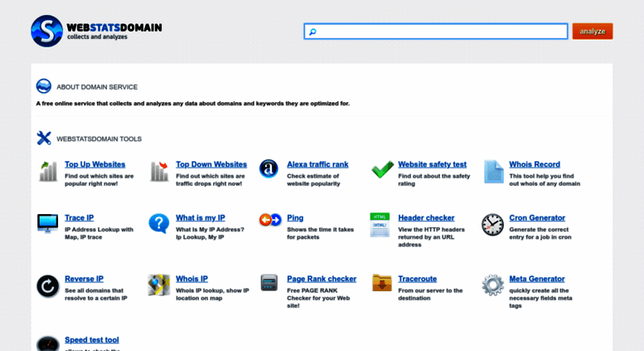This screenshot has height=351, width=644.
Task: Click 'Shows the time it takes for packets' text
Action: tap(321, 233)
